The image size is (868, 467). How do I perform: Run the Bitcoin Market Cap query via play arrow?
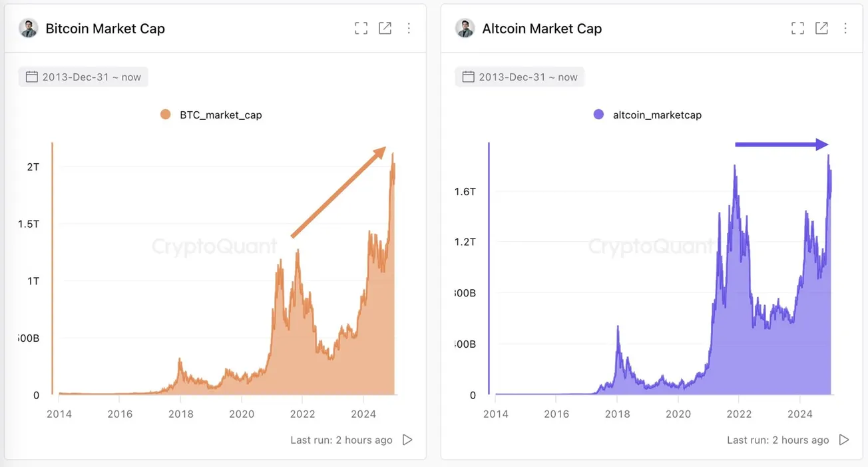(x=407, y=440)
